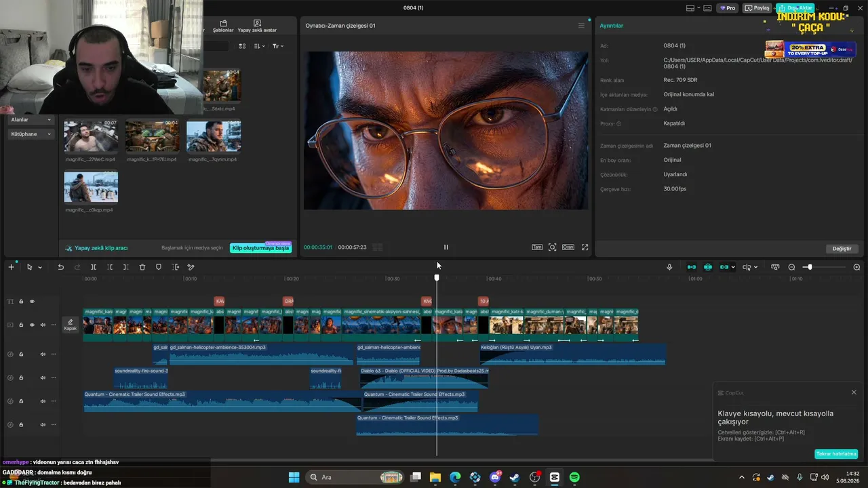Click the Değiştir button

842,249
